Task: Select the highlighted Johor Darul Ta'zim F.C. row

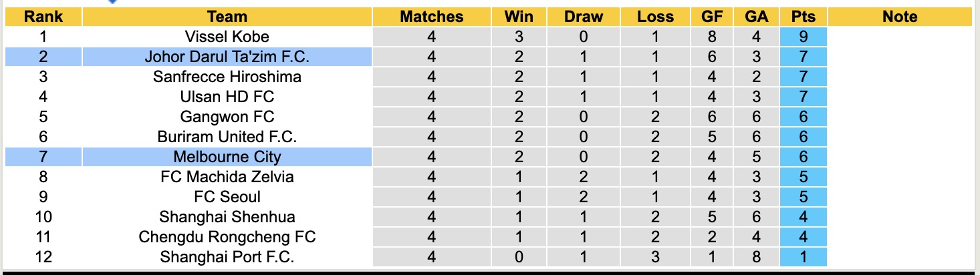Action: pyautogui.click(x=227, y=57)
